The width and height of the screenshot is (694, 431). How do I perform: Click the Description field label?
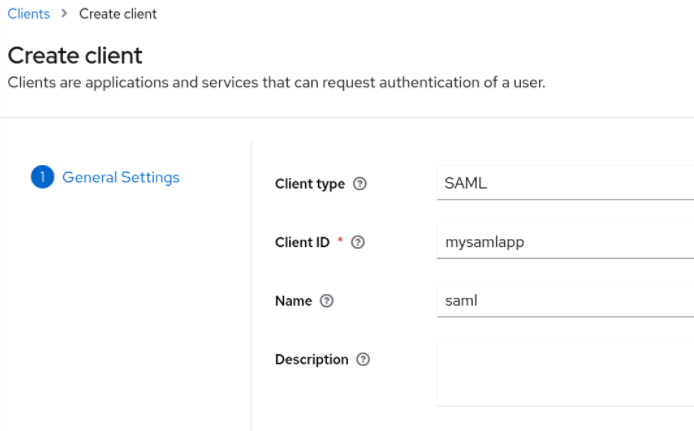click(311, 360)
